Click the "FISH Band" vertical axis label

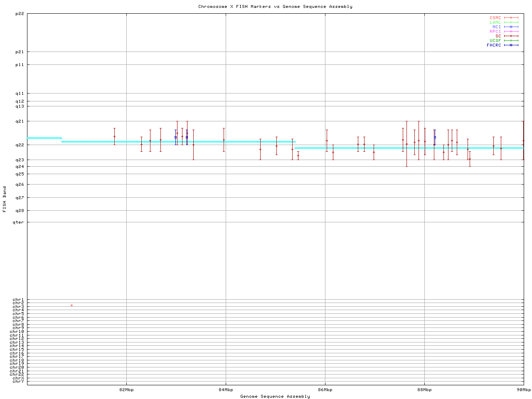pos(5,199)
